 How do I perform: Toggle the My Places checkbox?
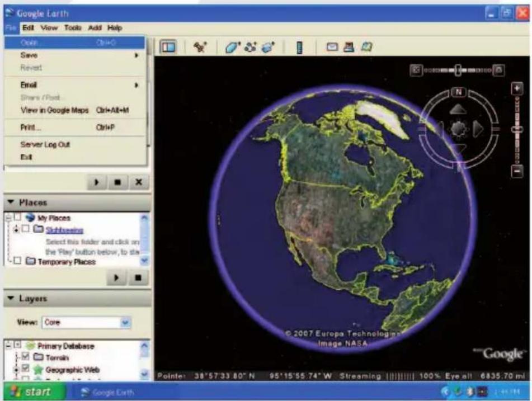17,217
